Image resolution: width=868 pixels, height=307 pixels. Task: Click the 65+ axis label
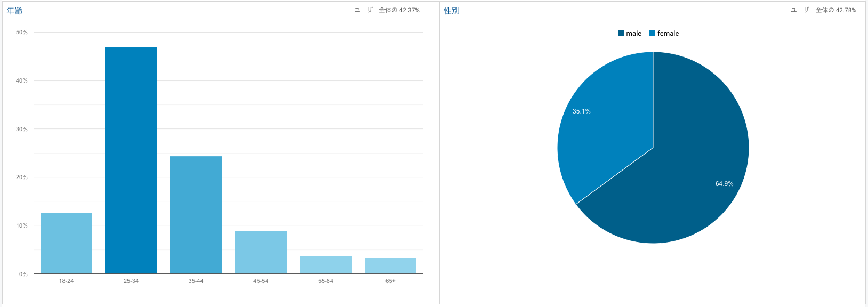point(390,281)
